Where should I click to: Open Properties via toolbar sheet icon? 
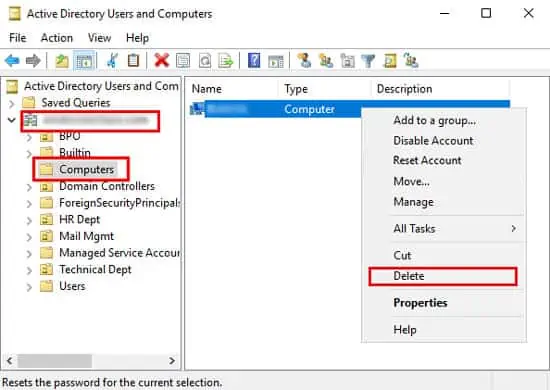click(x=183, y=61)
